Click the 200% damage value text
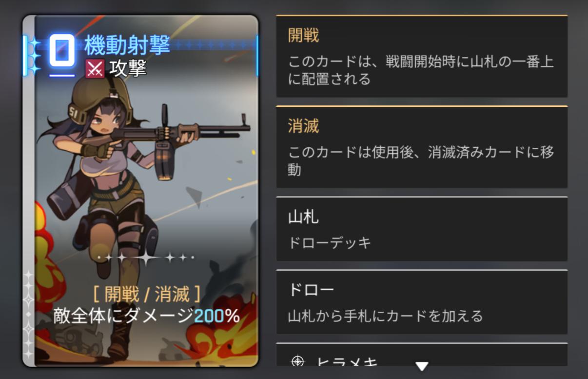 click(x=217, y=317)
